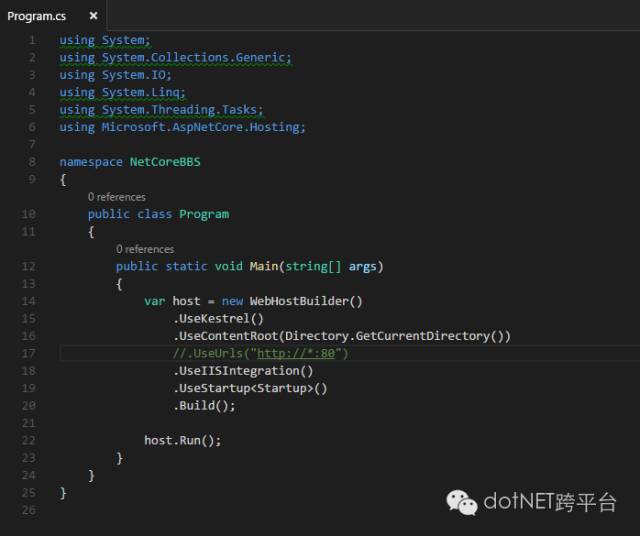Click '.UseContentRoot' method call

pos(226,336)
